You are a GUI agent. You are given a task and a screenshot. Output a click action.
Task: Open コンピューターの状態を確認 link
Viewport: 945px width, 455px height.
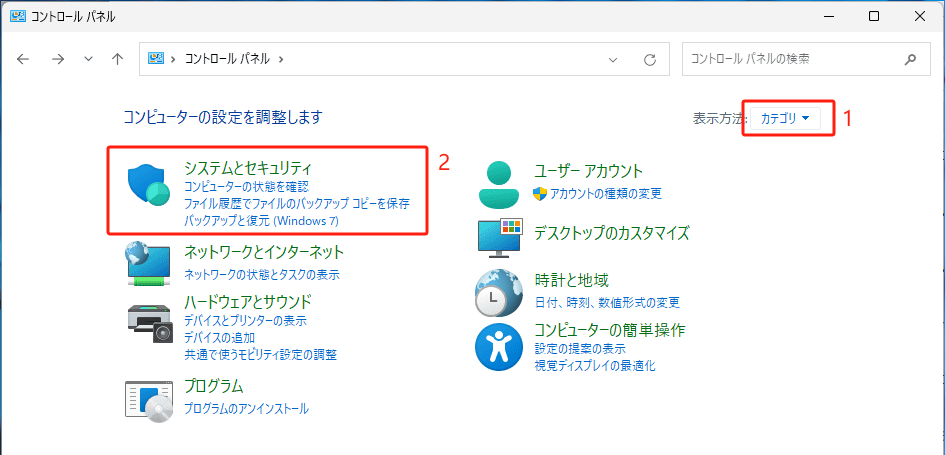pyautogui.click(x=247, y=186)
